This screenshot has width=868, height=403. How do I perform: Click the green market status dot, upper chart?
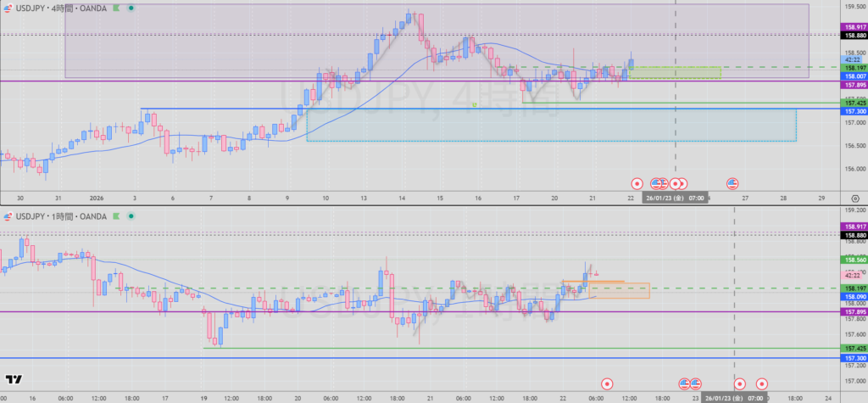pyautogui.click(x=131, y=8)
